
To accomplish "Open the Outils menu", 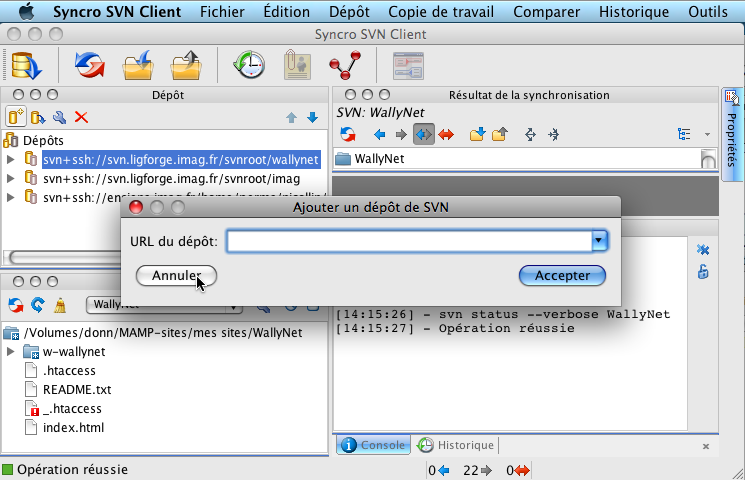I will coord(707,11).
